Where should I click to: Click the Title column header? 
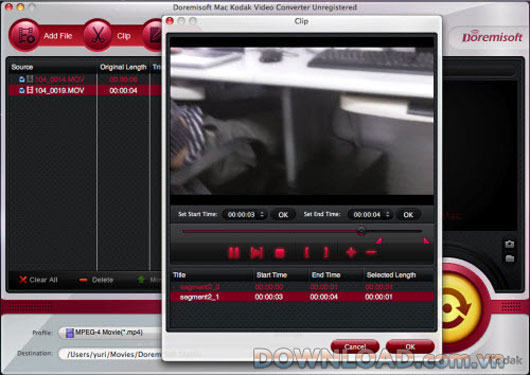tap(179, 275)
